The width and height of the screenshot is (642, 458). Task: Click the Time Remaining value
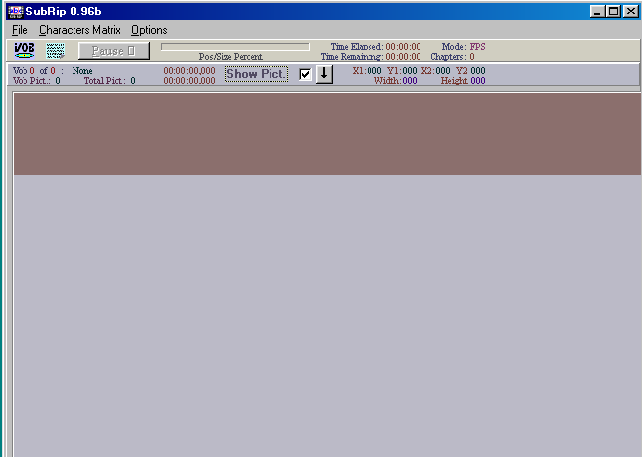tap(403, 57)
